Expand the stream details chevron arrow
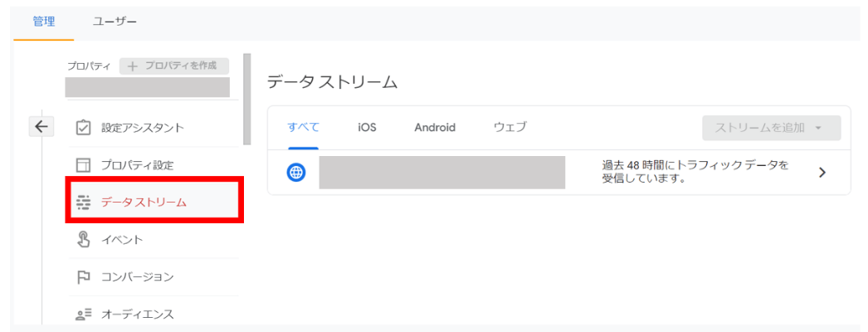This screenshot has height=332, width=868. click(822, 173)
